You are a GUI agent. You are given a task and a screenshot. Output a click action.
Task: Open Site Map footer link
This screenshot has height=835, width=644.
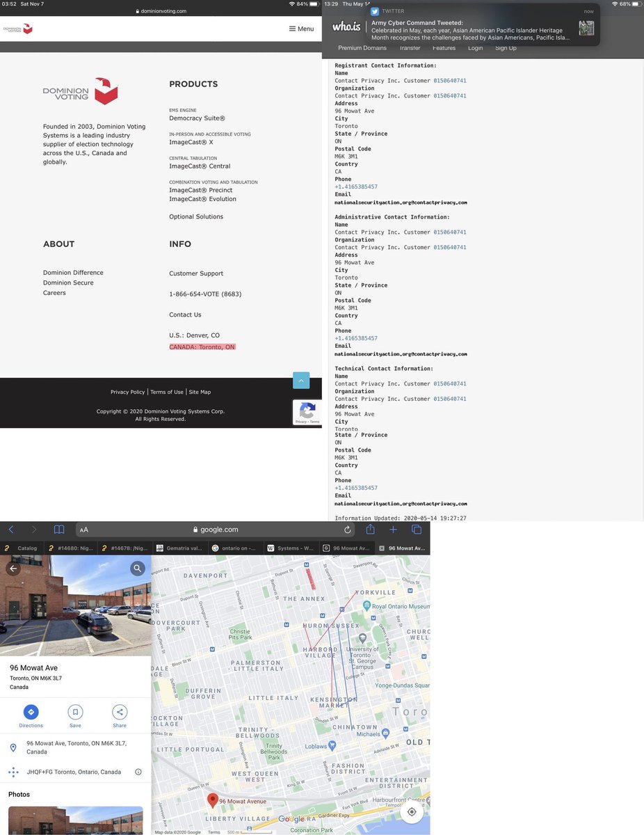[200, 392]
